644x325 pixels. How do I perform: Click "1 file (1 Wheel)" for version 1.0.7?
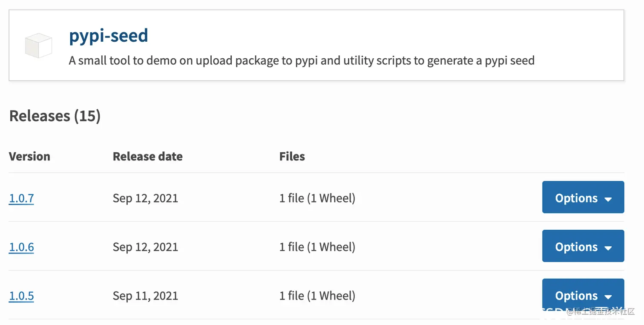317,198
